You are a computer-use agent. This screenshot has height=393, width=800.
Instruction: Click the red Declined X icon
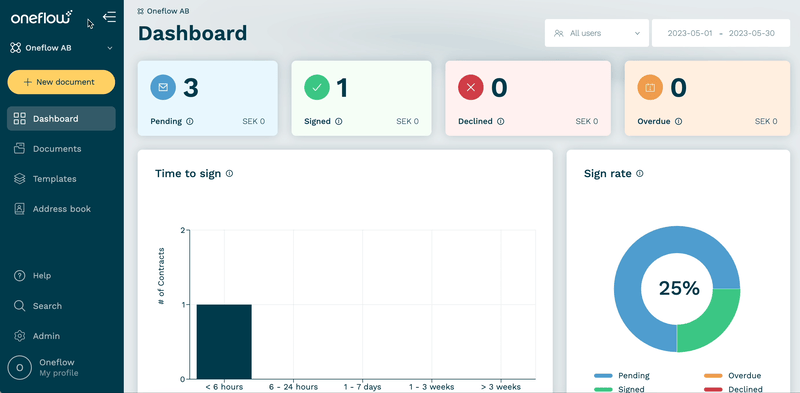point(471,87)
